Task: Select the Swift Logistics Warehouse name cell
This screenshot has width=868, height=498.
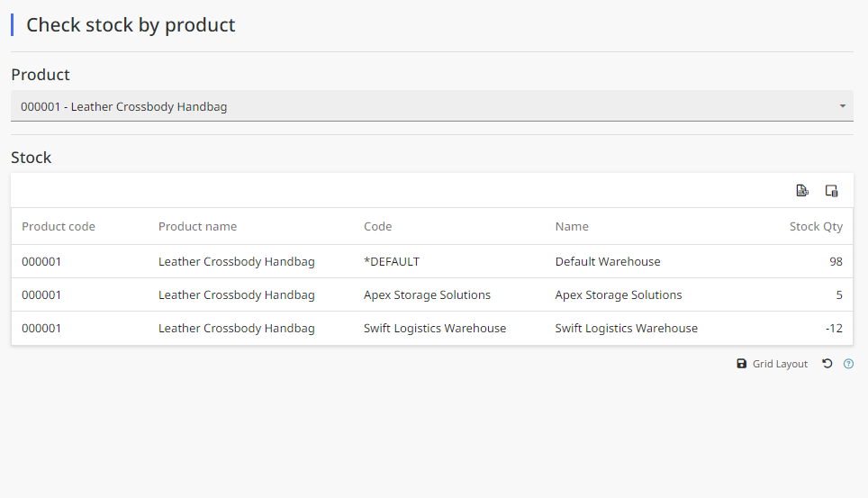Action: [626, 328]
